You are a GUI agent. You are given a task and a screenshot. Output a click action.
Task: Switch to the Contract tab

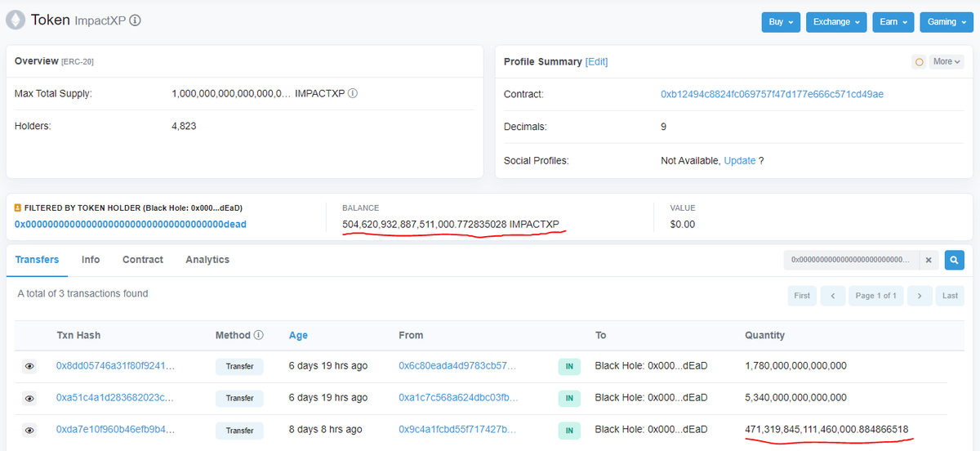tap(143, 260)
